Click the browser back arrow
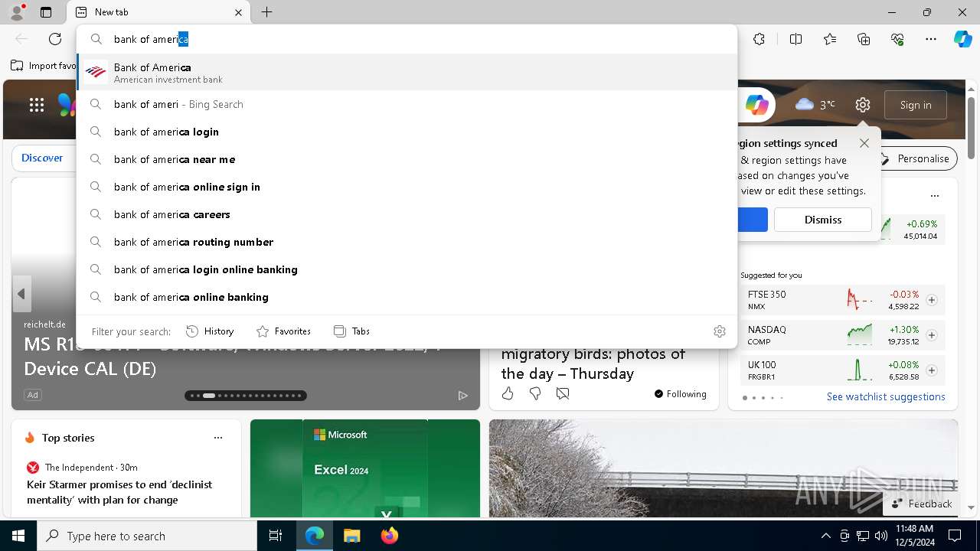 21,39
